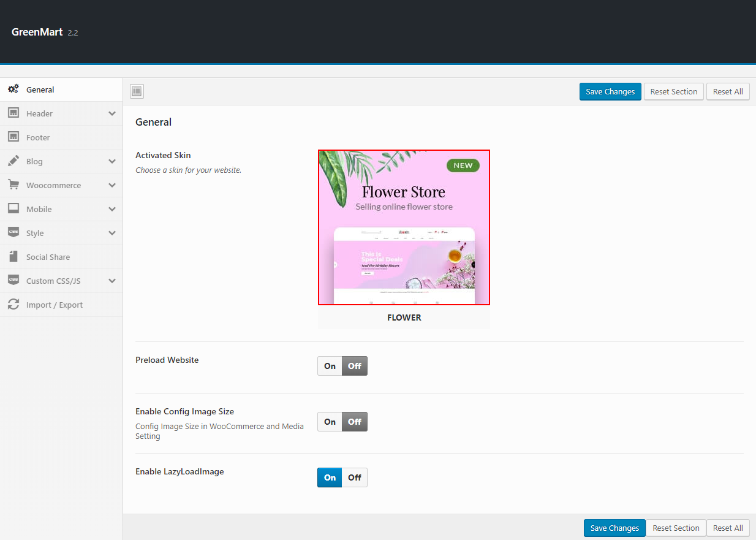
Task: Open the Import / Export section
Action: (54, 305)
